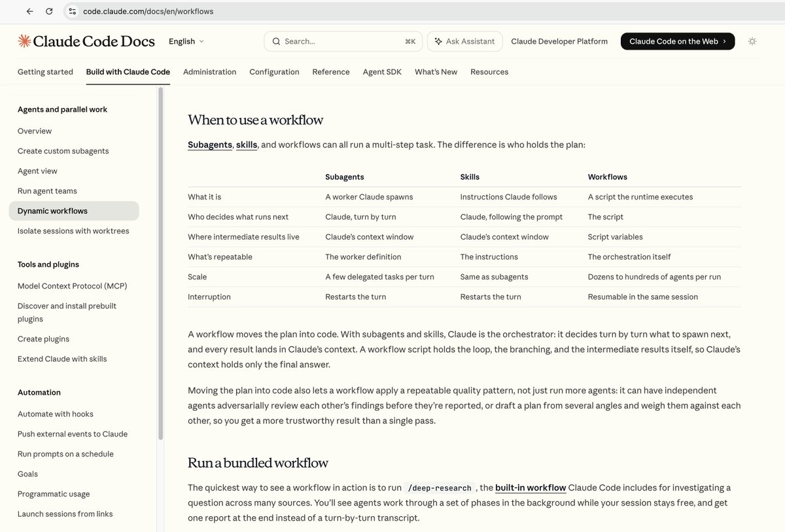Follow the built-in workflow link
785x532 pixels.
click(531, 488)
